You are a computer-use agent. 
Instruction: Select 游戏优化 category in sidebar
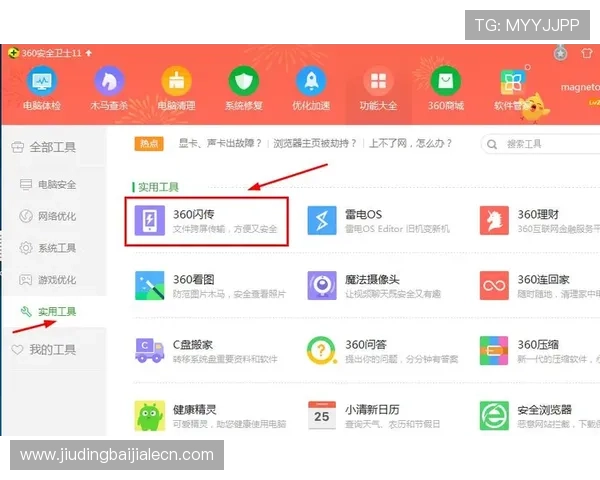tap(48, 280)
